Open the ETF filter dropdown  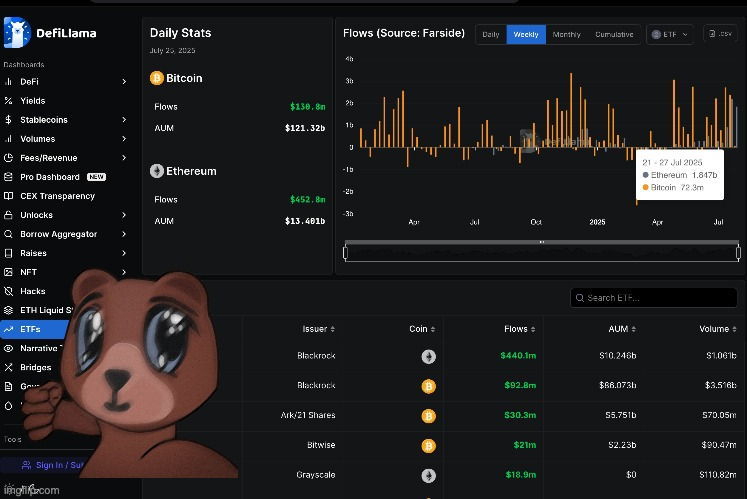click(x=670, y=34)
